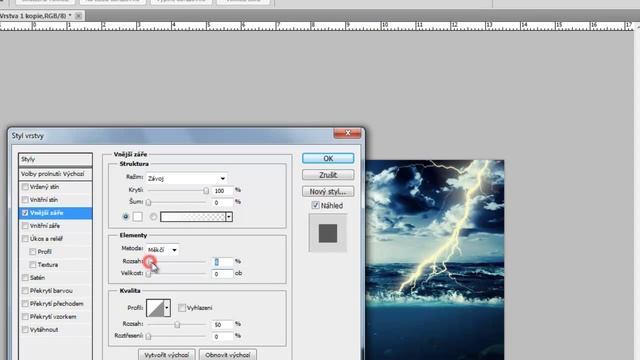Close the Vrstva 1 kopie document tab
Screen dimensions: 640x360
click(x=78, y=16)
